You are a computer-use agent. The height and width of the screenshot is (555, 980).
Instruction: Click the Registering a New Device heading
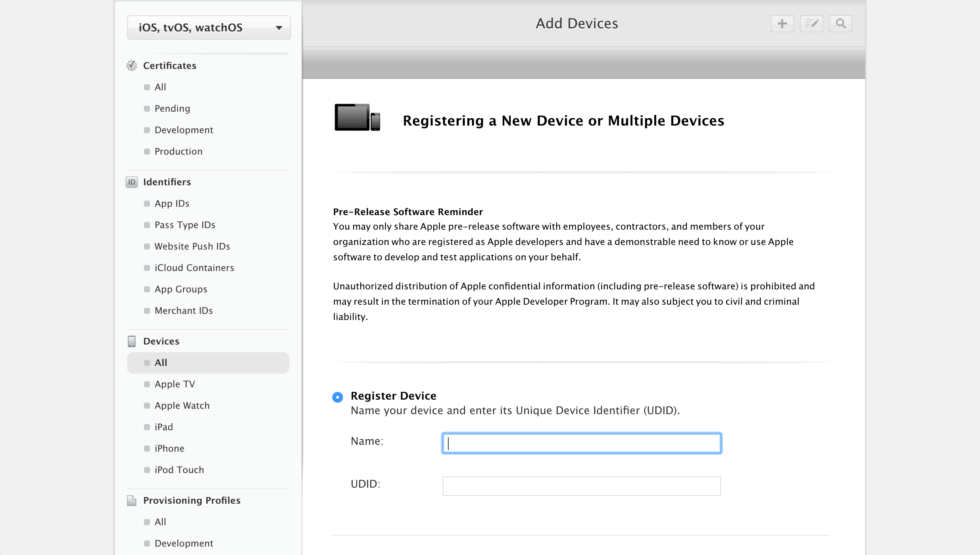(x=563, y=121)
